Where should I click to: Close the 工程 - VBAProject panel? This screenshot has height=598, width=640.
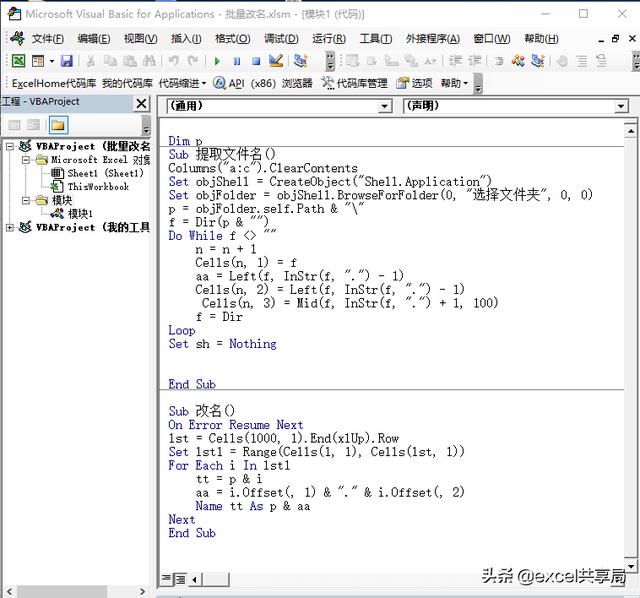coord(141,104)
